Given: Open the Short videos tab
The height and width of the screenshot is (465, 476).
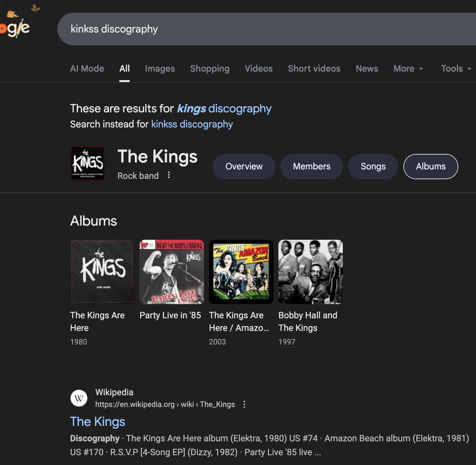Looking at the screenshot, I should coord(314,69).
